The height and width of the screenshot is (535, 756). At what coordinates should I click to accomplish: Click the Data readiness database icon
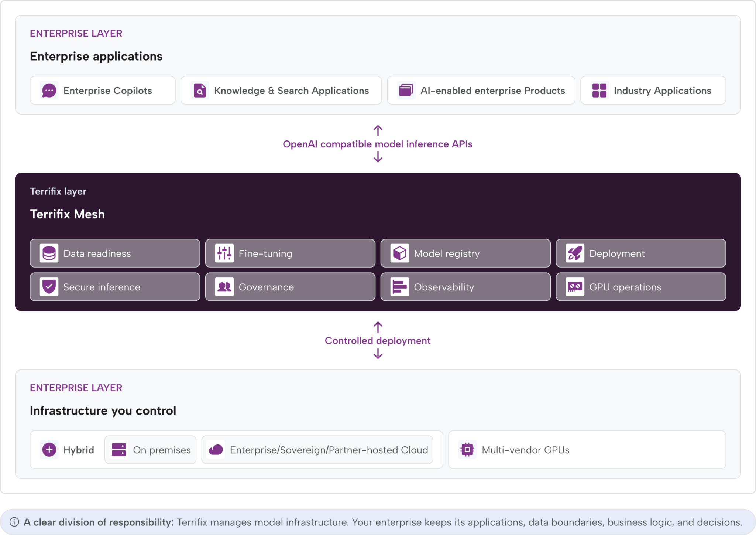point(49,253)
